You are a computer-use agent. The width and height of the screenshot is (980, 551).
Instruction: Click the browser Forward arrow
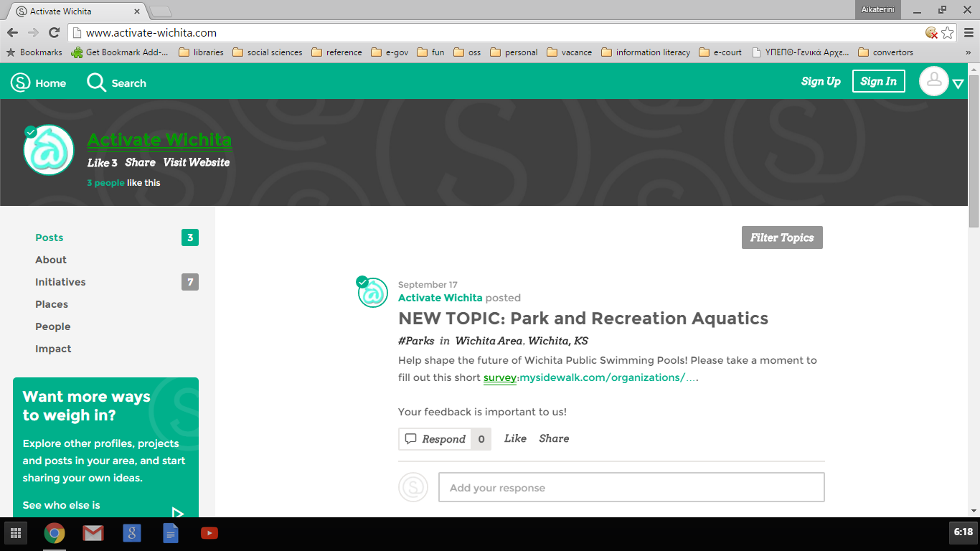coord(33,32)
